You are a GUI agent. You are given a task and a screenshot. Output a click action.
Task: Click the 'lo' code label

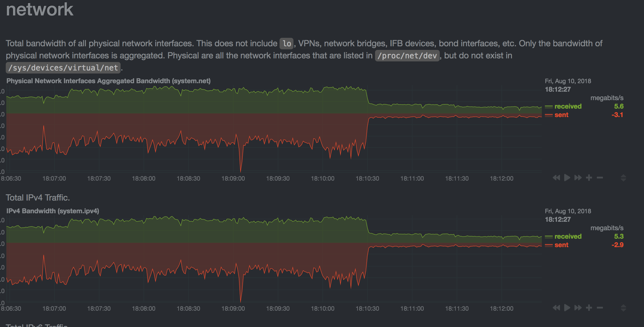(287, 44)
